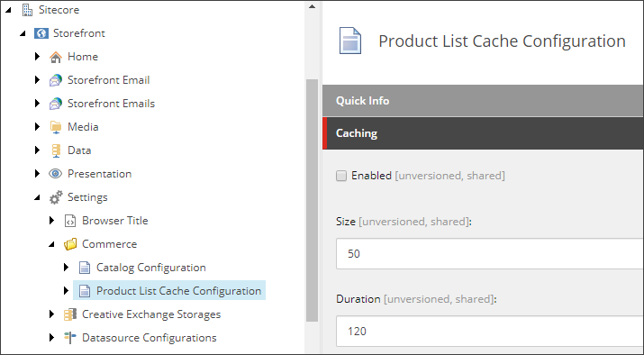
Task: Select the Sitecore tree item label
Action: click(x=59, y=10)
